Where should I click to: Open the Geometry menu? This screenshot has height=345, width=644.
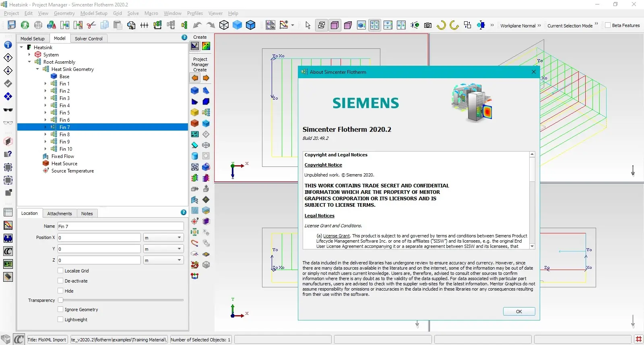pyautogui.click(x=64, y=13)
